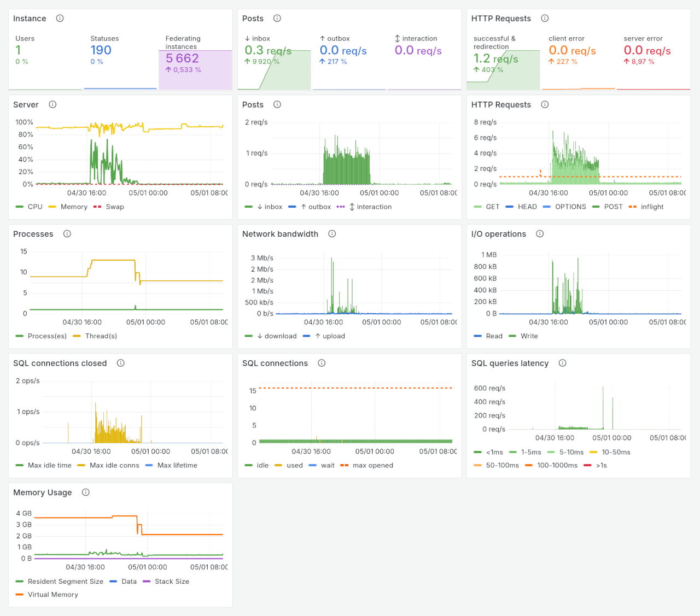This screenshot has height=616, width=700.
Task: Hide the POST series in HTTP Requests
Action: pyautogui.click(x=613, y=207)
